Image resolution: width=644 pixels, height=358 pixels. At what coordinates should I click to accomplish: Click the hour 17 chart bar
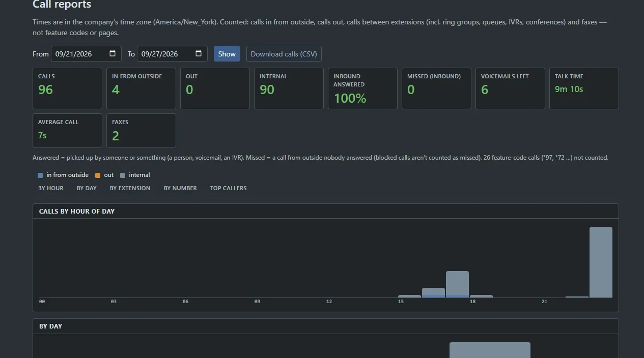click(457, 284)
